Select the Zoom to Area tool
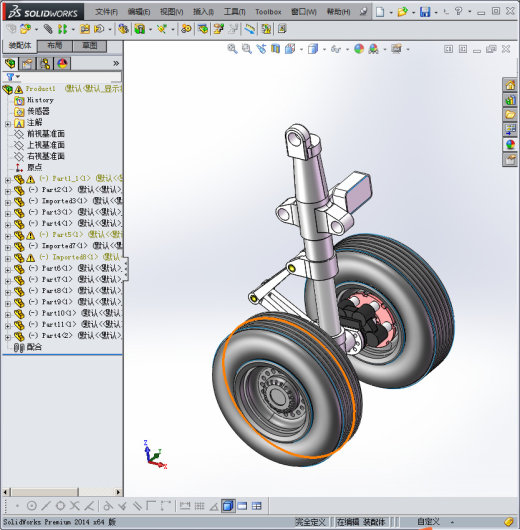Viewport: 520px width, 530px height. point(247,49)
